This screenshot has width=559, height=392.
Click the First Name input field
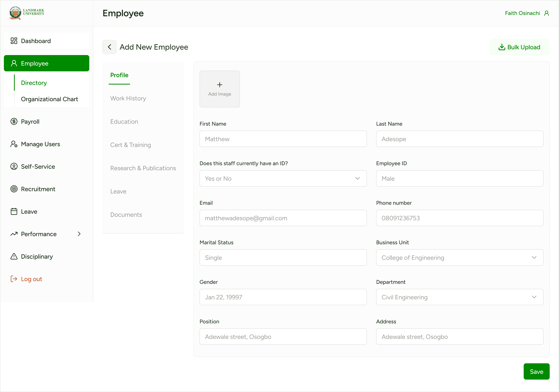coord(283,139)
